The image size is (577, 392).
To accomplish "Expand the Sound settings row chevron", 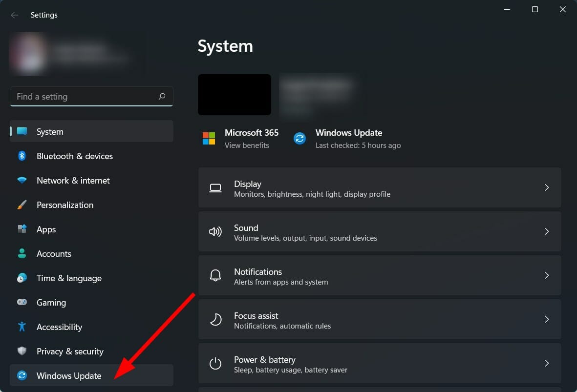I will (547, 231).
